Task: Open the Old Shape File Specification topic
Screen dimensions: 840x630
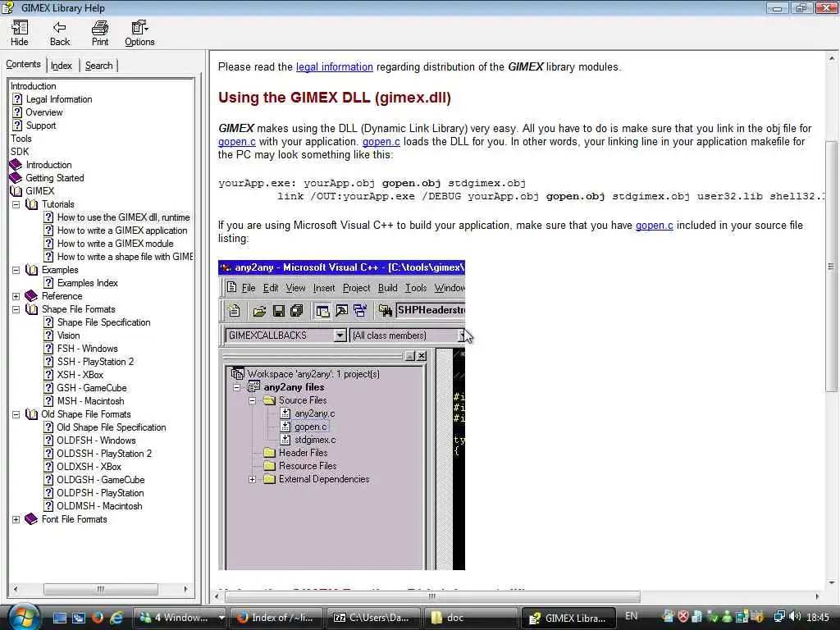Action: (112, 427)
